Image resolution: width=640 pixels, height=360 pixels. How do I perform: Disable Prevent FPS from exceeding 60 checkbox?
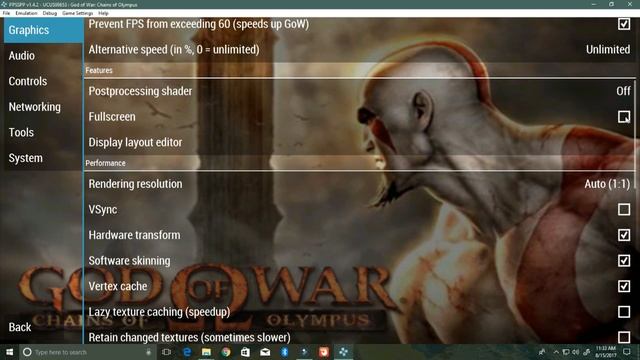624,24
